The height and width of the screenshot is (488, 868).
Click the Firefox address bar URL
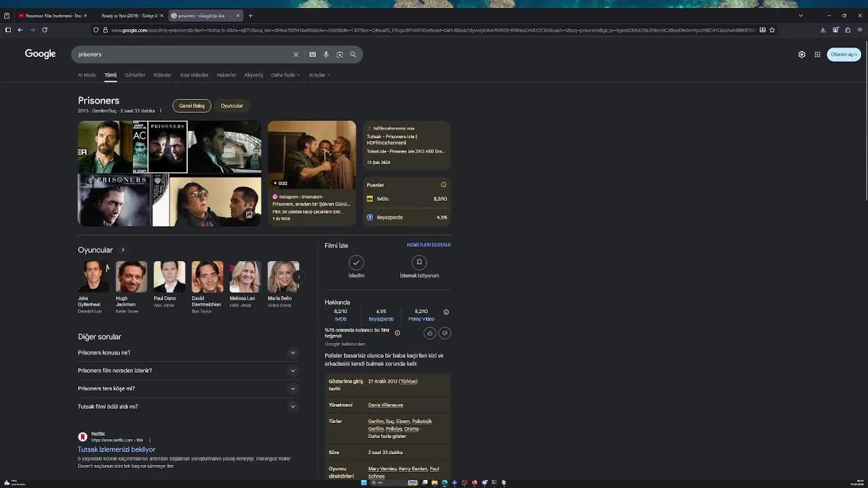pyautogui.click(x=434, y=30)
